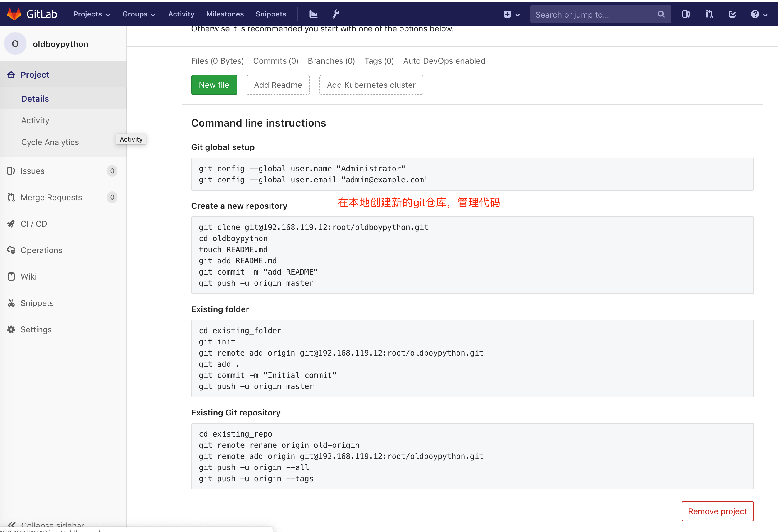Viewport: 778px width, 532px height.
Task: Open the instance statistics chart icon
Action: click(x=313, y=14)
